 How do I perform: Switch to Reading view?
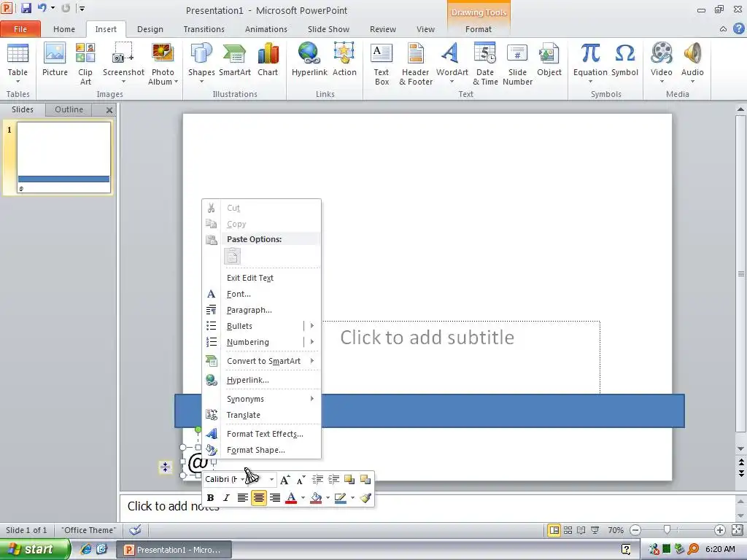tap(581, 530)
